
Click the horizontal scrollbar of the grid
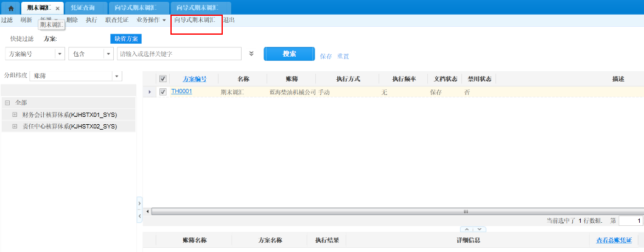pyautogui.click(x=390, y=211)
